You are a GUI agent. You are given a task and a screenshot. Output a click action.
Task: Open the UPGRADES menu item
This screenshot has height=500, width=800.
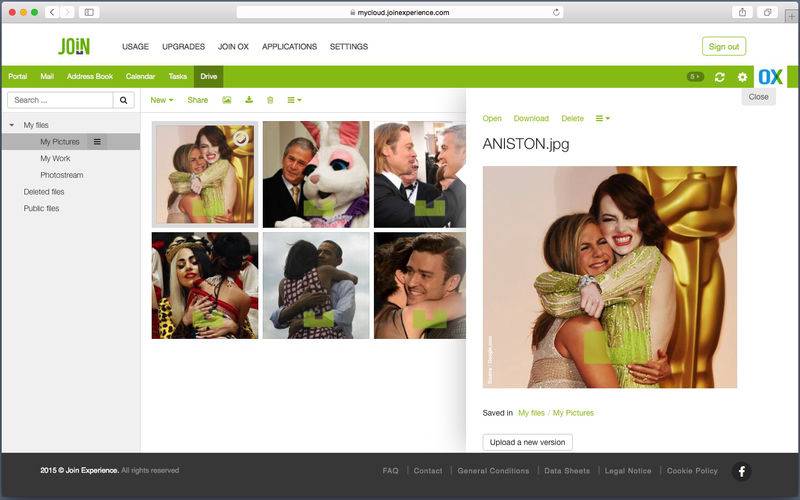tap(183, 46)
